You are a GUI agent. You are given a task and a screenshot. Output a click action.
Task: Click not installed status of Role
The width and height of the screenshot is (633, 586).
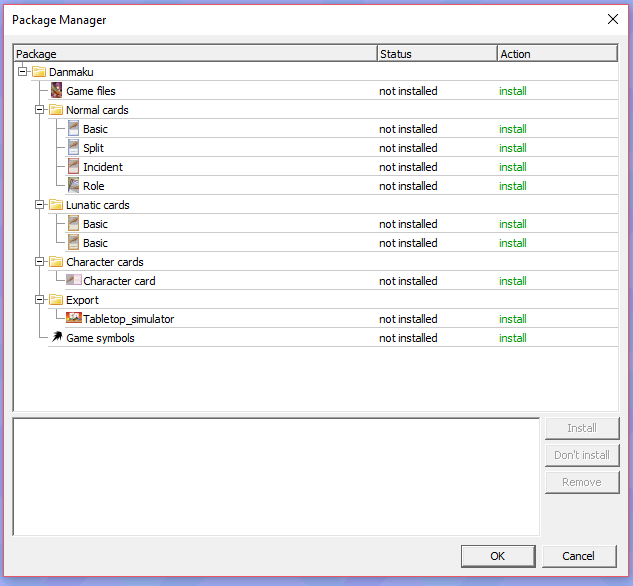click(408, 186)
